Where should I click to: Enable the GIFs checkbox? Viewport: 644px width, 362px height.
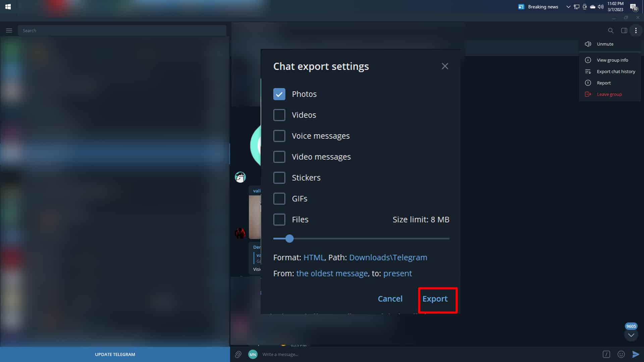279,198
